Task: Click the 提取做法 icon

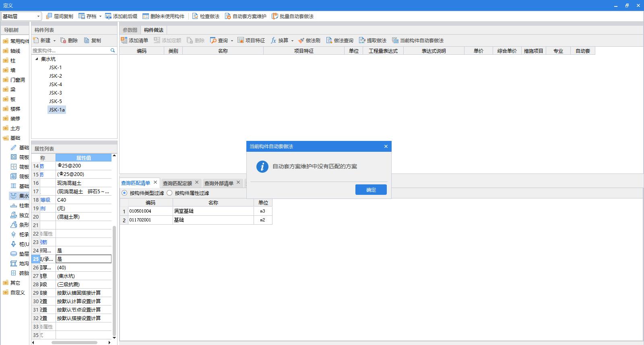Action: coord(362,40)
